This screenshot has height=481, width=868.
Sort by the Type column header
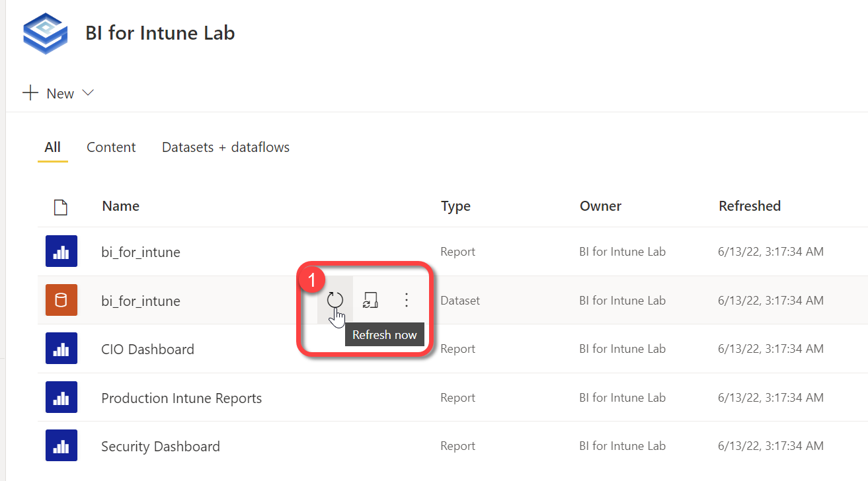coord(456,206)
